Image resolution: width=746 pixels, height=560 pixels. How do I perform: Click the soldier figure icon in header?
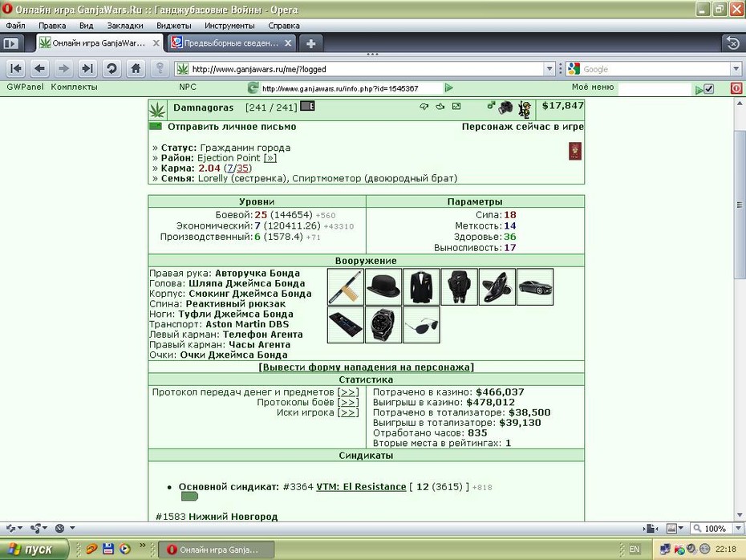525,109
